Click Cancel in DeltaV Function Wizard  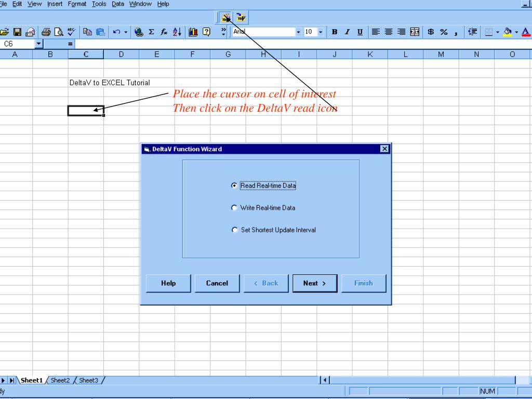(x=217, y=283)
